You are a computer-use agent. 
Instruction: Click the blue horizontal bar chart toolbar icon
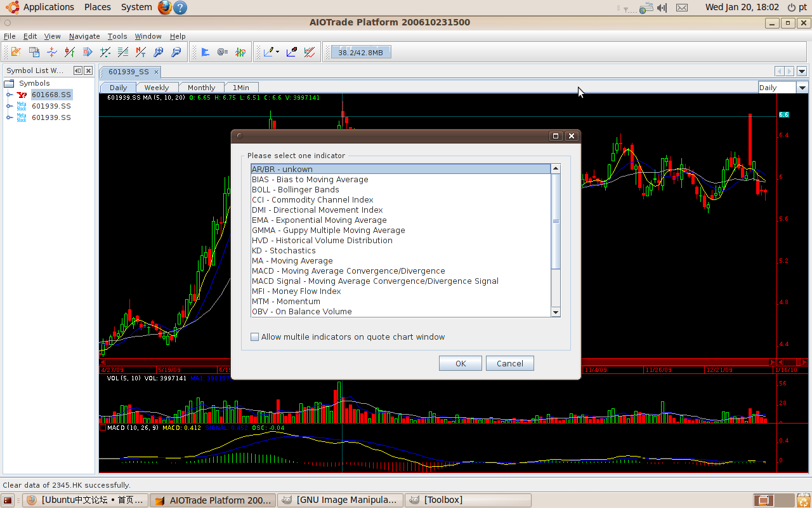(x=205, y=52)
